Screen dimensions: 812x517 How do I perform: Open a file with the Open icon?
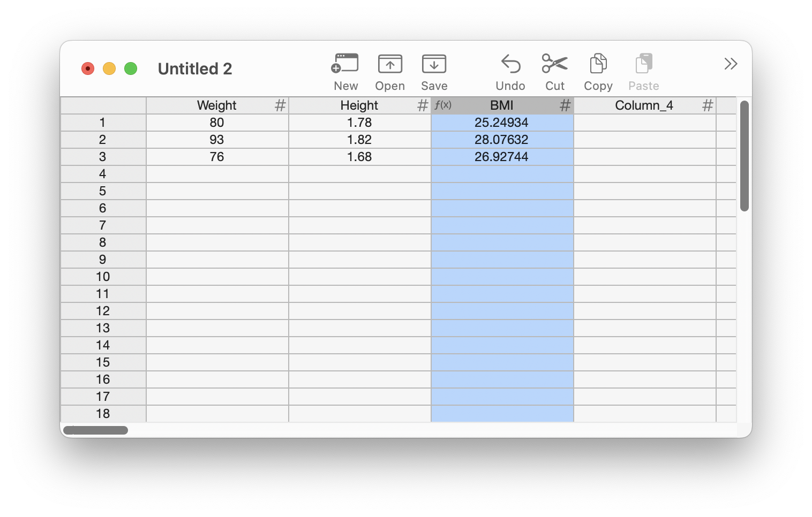390,64
